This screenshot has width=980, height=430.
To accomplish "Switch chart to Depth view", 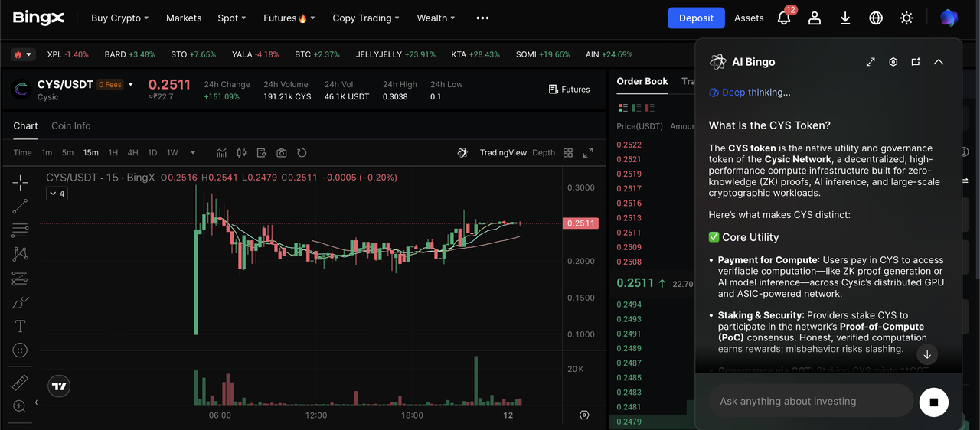I will (544, 153).
